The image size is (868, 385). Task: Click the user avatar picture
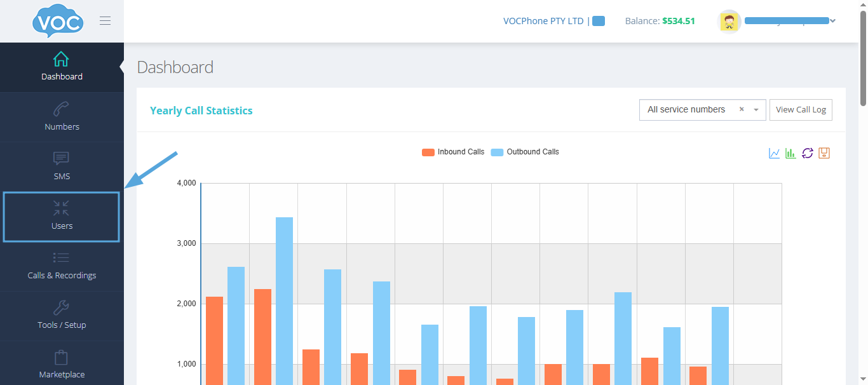(x=730, y=21)
